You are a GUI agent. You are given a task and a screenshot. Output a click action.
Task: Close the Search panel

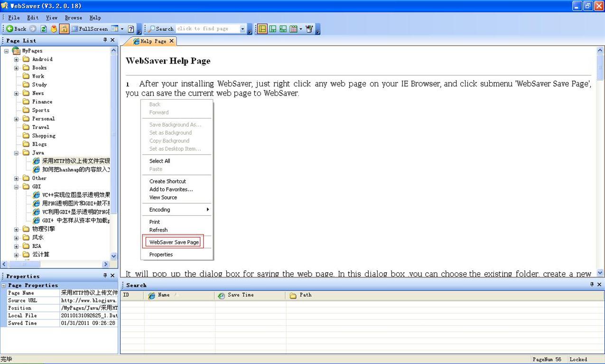(x=599, y=284)
